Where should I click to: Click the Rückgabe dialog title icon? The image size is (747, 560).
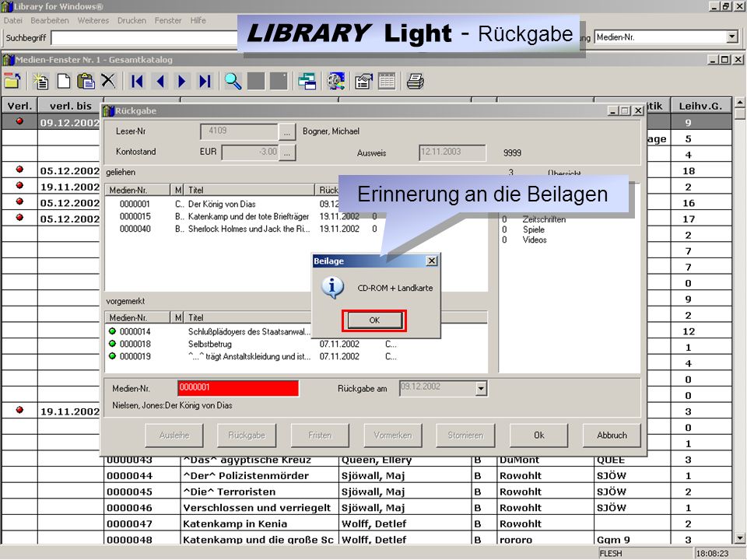pyautogui.click(x=109, y=110)
